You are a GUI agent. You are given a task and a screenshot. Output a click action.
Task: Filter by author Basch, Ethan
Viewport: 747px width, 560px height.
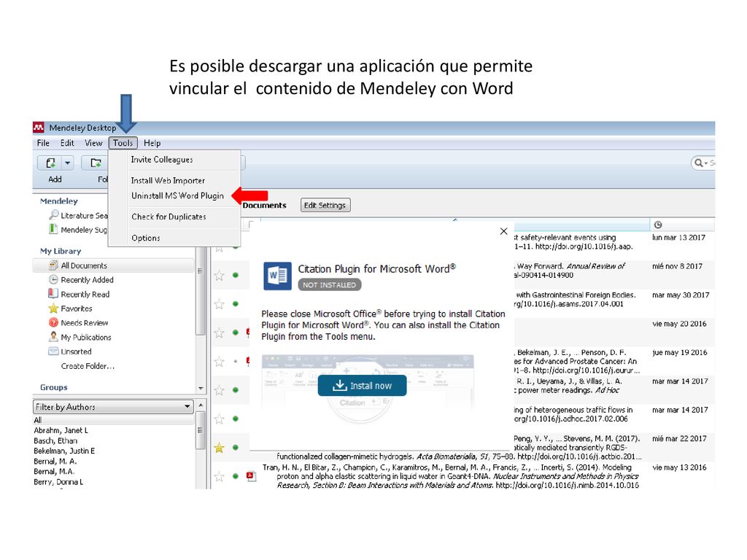click(x=55, y=441)
